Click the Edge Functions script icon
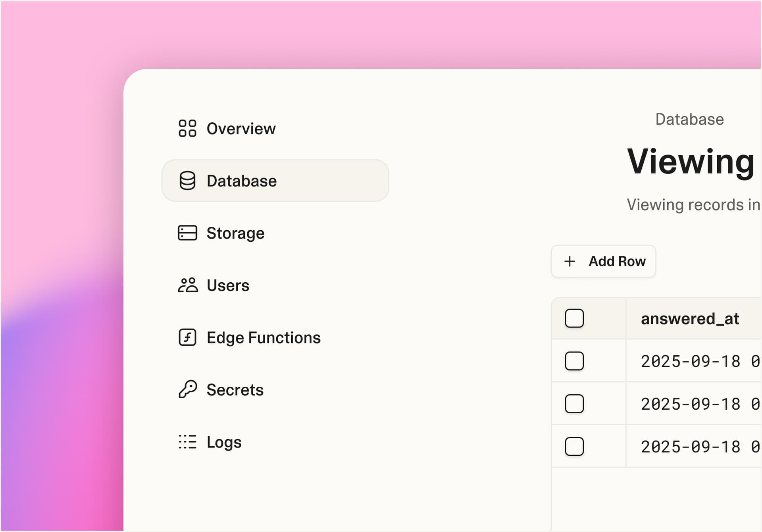The width and height of the screenshot is (762, 532). tap(187, 338)
